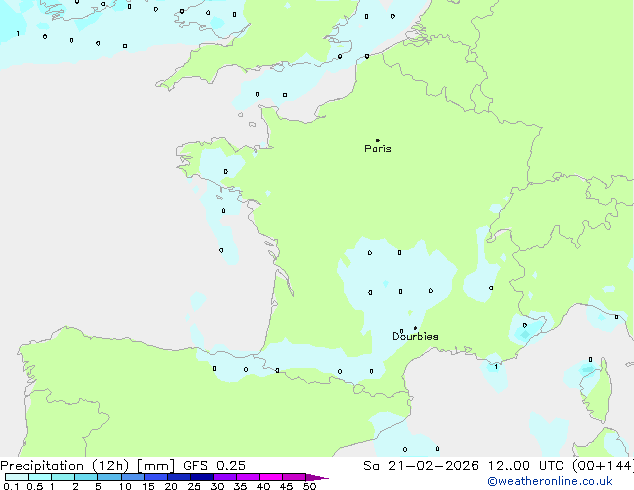The image size is (634, 490).
Task: Click the Paris city label
Action: click(x=378, y=149)
